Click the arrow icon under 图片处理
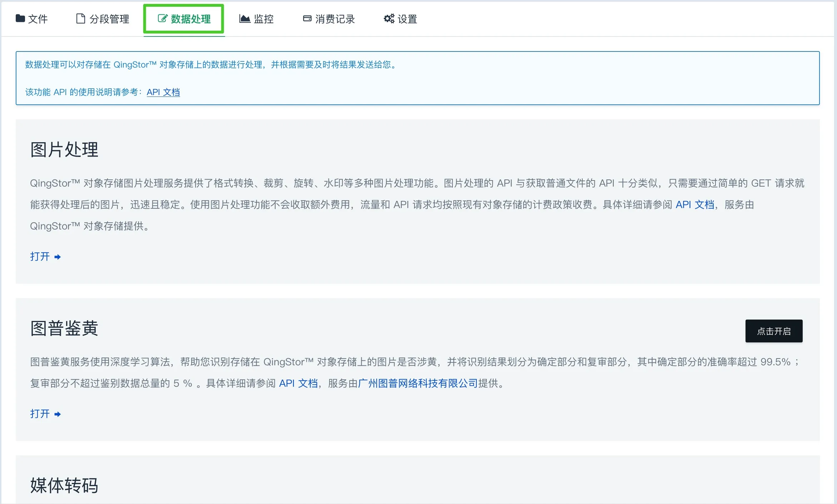Viewport: 837px width, 504px height. [58, 257]
